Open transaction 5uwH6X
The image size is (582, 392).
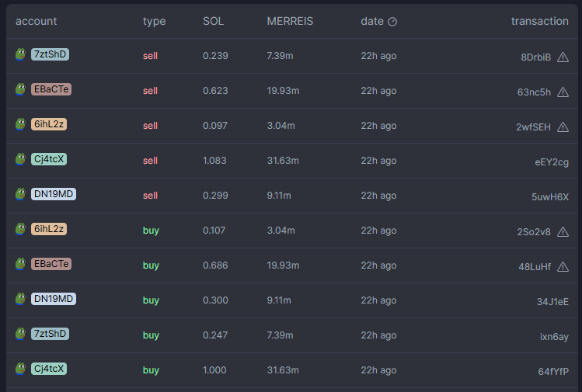[550, 197]
